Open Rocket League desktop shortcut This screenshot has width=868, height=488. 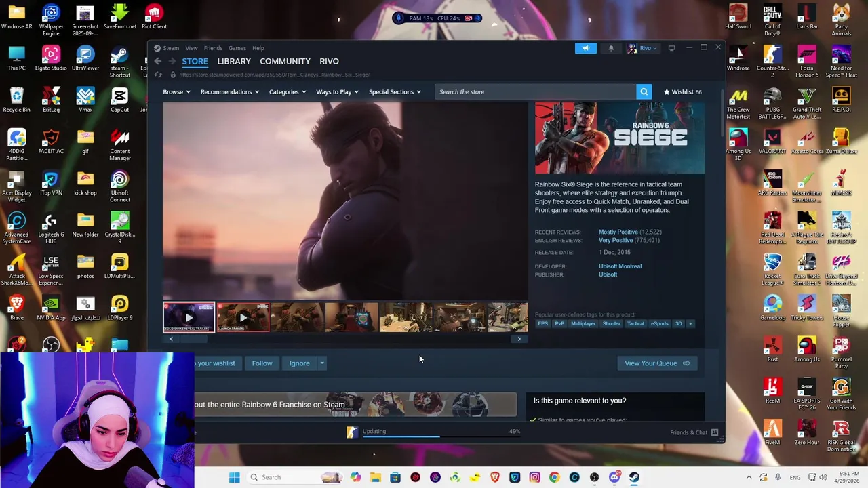772,270
